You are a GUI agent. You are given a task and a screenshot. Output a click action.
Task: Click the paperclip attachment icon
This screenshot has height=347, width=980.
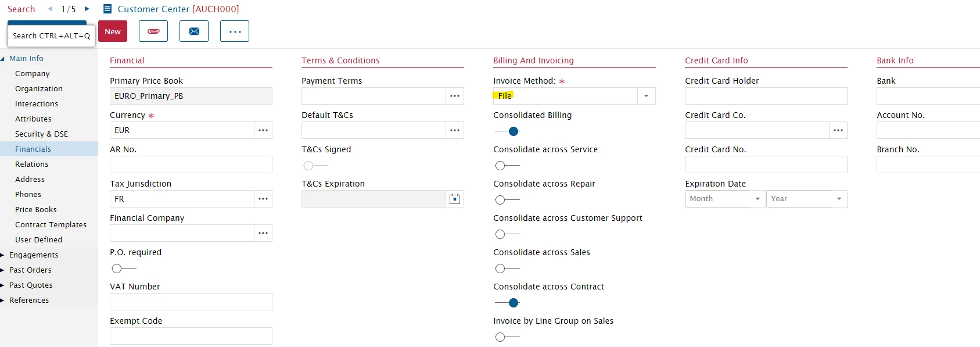click(x=153, y=31)
